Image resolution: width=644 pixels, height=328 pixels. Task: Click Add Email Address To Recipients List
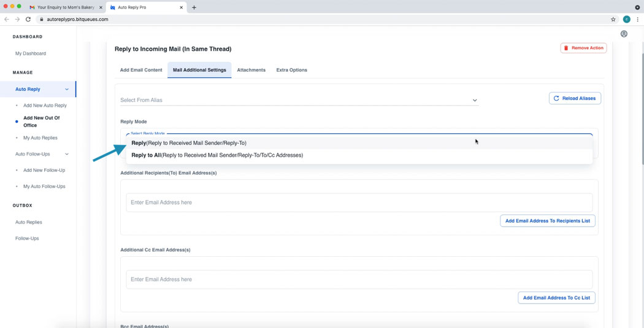tap(547, 221)
